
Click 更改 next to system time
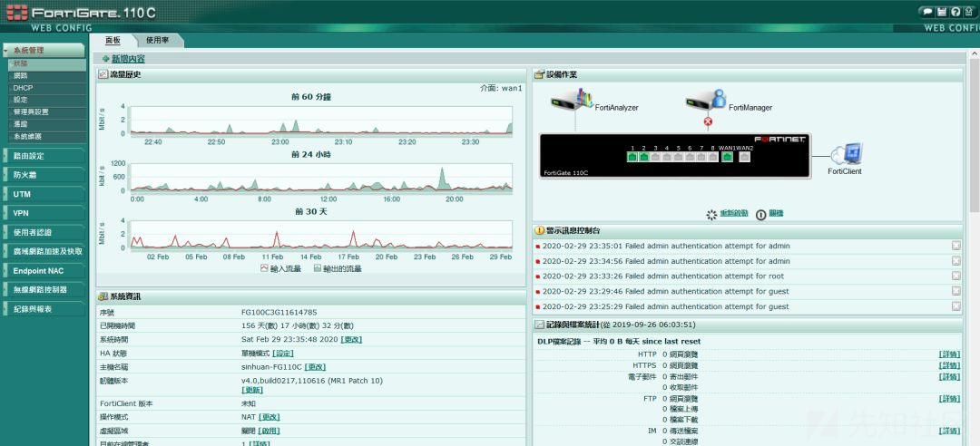point(351,339)
